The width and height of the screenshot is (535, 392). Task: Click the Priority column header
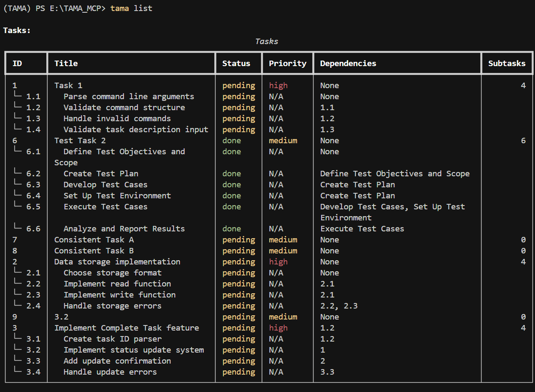point(288,63)
